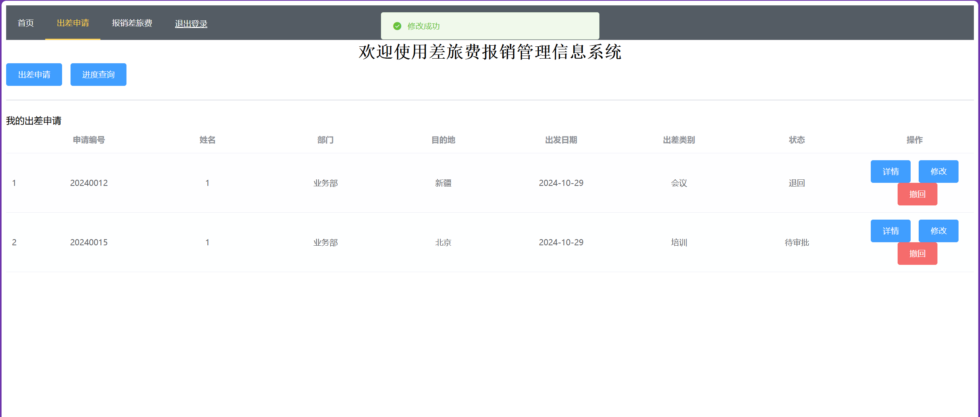Image resolution: width=980 pixels, height=417 pixels.
Task: View 详情 for application 20240015
Action: coord(890,231)
